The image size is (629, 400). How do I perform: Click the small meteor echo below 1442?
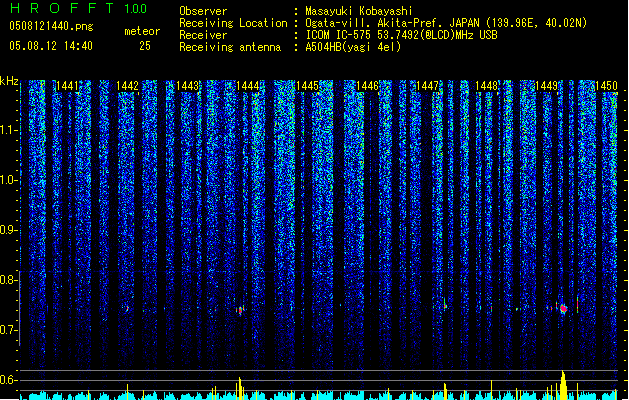coord(128,309)
